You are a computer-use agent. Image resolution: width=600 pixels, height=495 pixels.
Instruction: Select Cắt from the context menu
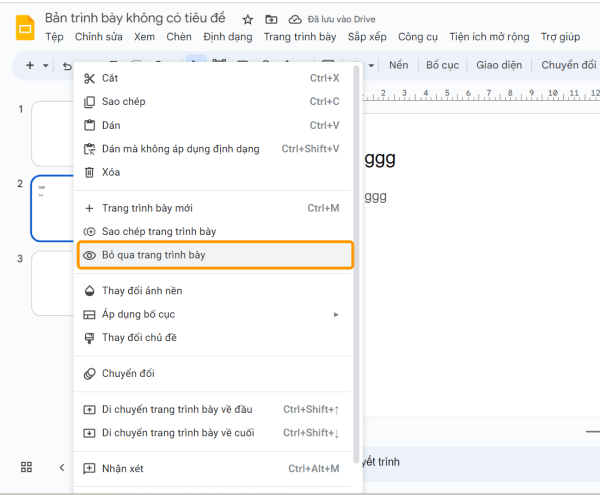(212, 78)
